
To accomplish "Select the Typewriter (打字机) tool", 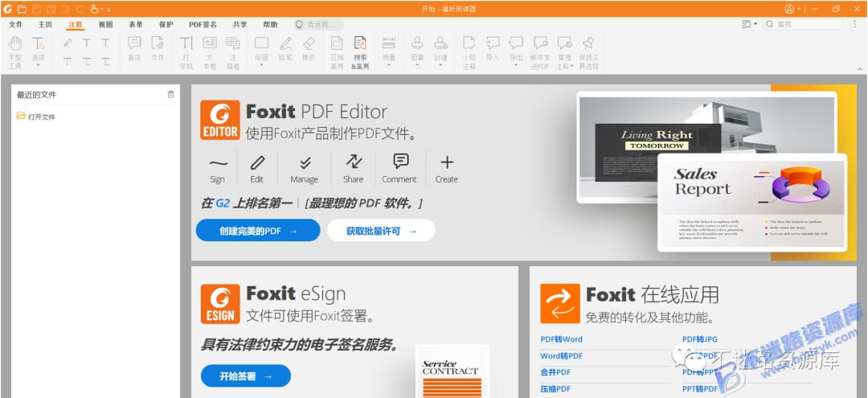I will click(186, 52).
